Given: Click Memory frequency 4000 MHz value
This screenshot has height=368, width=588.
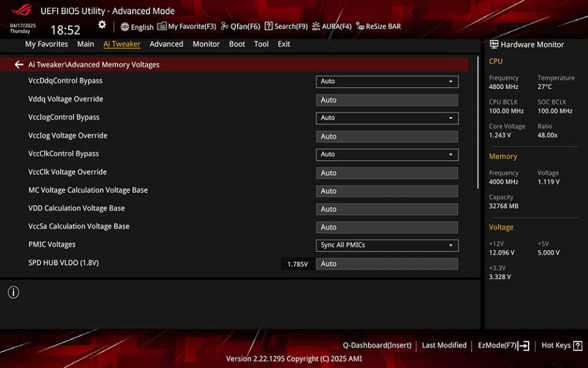Looking at the screenshot, I should (503, 182).
